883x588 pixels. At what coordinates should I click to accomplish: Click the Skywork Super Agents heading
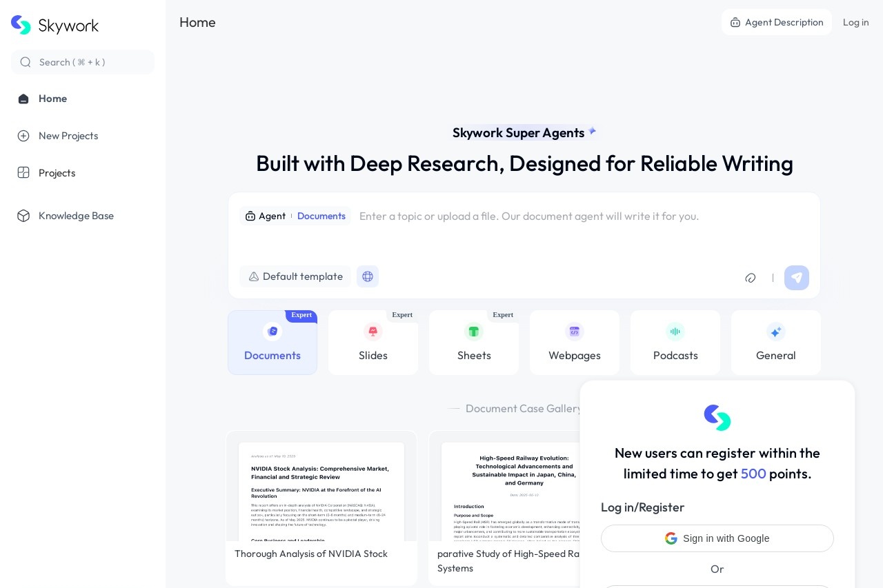click(x=519, y=133)
